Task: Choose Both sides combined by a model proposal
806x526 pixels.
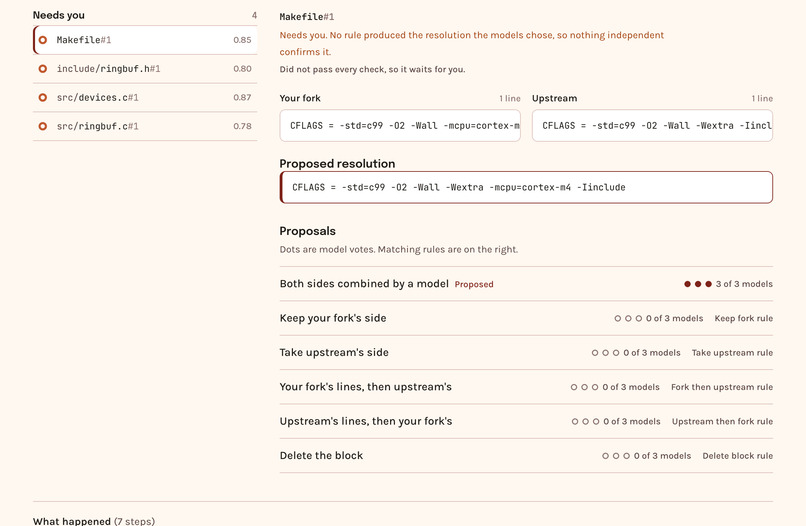Action: tap(526, 284)
